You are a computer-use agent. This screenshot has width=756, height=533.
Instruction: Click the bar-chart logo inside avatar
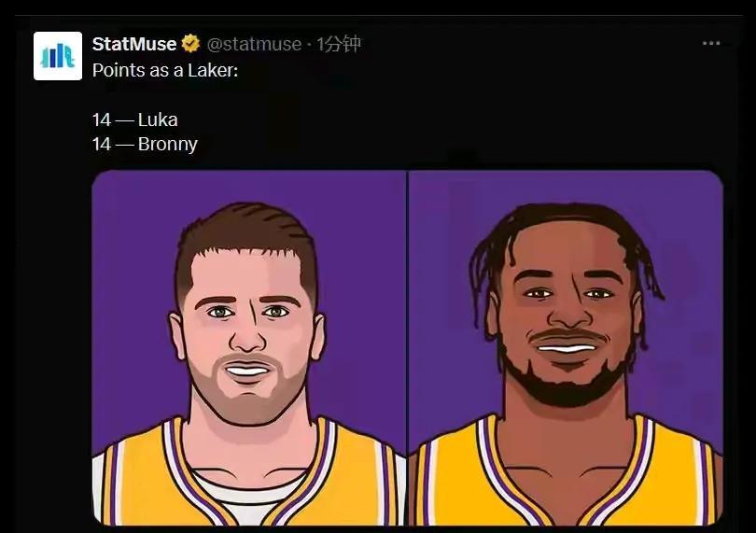[x=58, y=56]
